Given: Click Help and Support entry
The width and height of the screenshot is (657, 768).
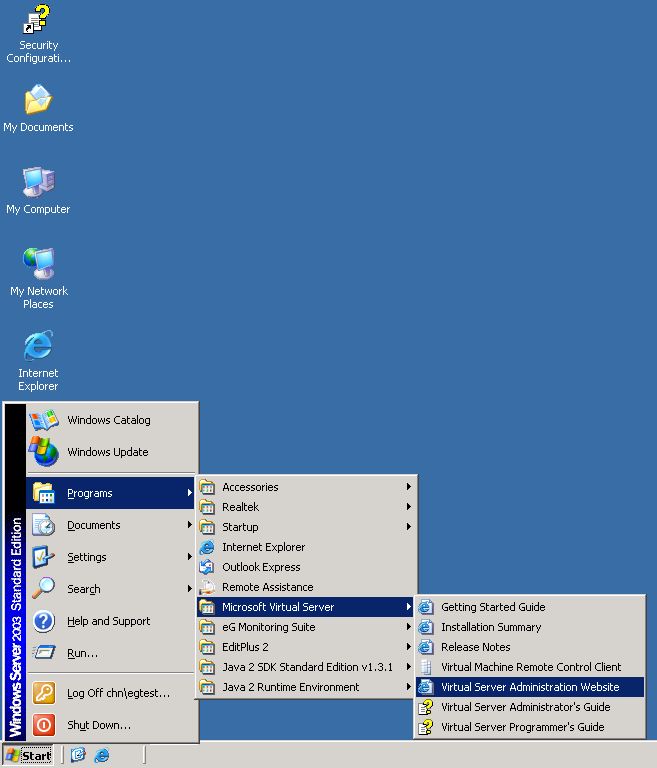Looking at the screenshot, I should pos(109,621).
